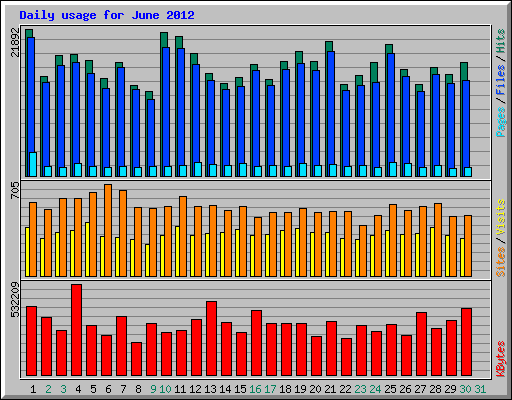Click the Pages legend label
This screenshot has height=400, width=512.
click(501, 122)
